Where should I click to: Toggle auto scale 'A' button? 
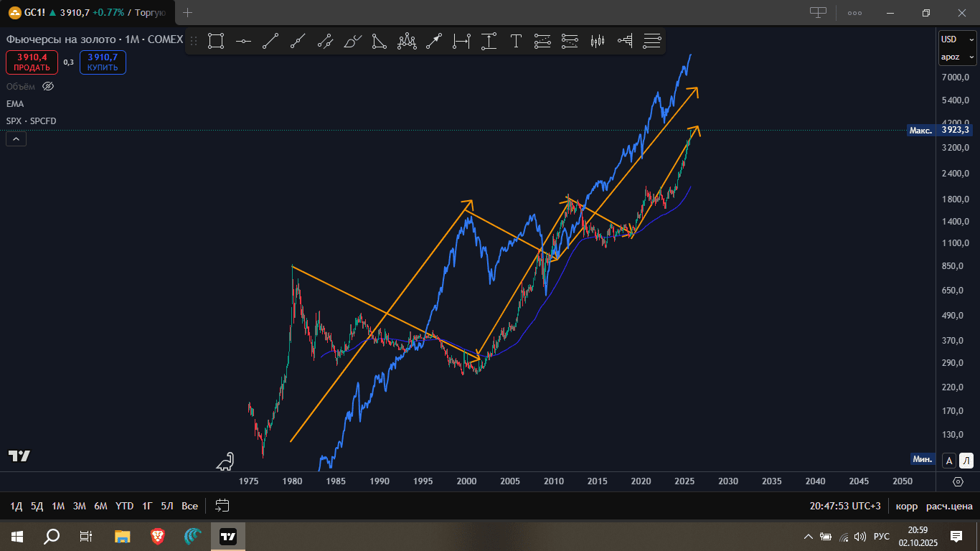click(x=948, y=461)
